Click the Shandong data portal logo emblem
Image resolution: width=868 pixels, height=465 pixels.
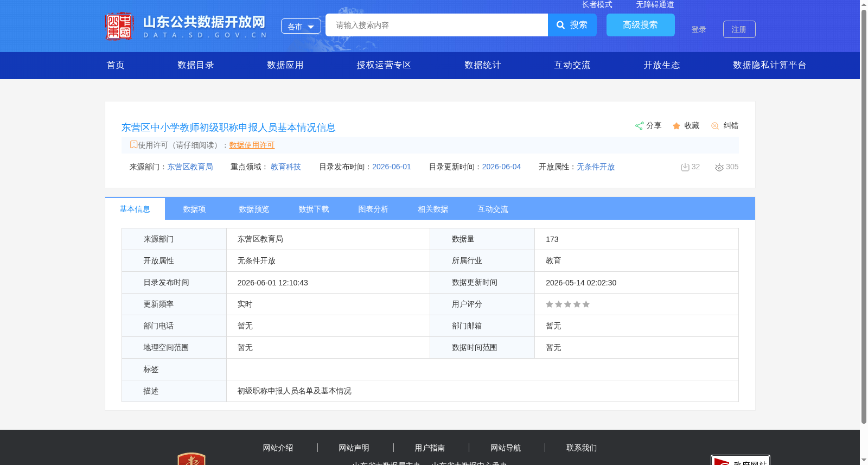[x=119, y=26]
